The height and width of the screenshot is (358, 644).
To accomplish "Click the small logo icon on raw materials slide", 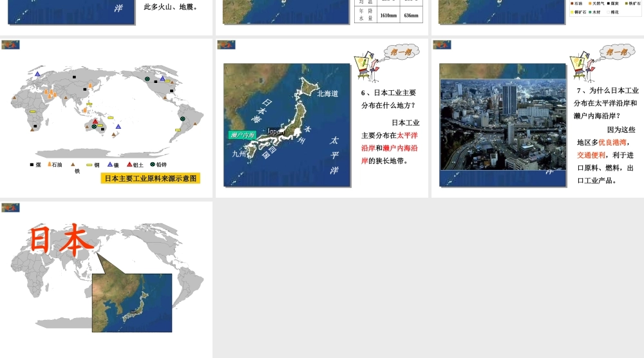I will tap(11, 45).
